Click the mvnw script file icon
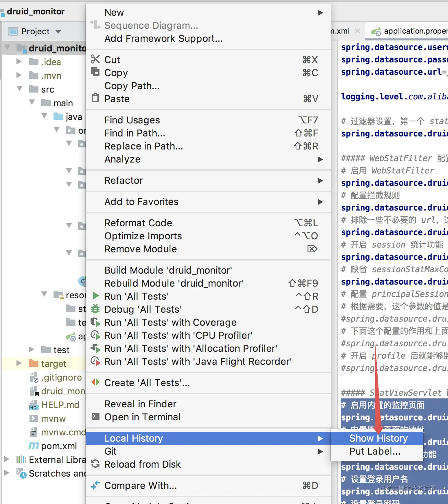The image size is (448, 504). pos(34,418)
